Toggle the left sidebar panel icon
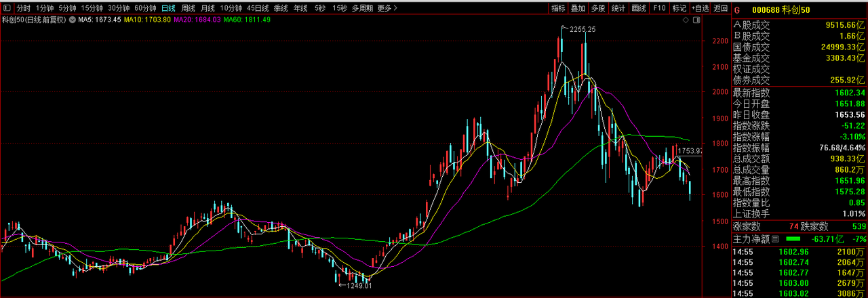Image resolution: width=868 pixels, height=298 pixels. click(x=6, y=7)
